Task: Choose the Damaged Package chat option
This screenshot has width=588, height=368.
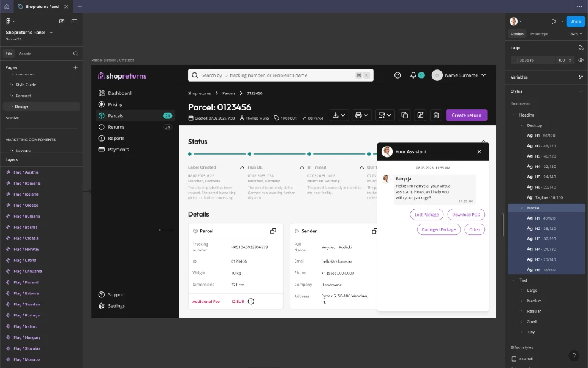Action: (439, 229)
